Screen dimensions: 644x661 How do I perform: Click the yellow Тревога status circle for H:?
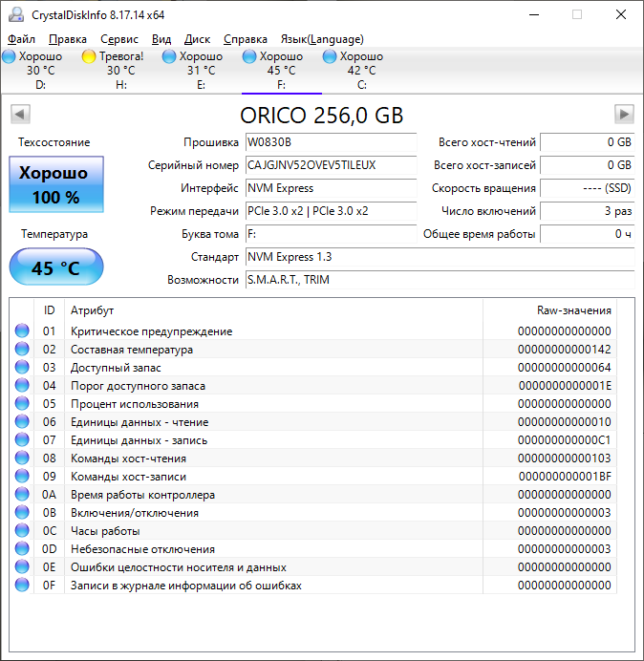89,56
